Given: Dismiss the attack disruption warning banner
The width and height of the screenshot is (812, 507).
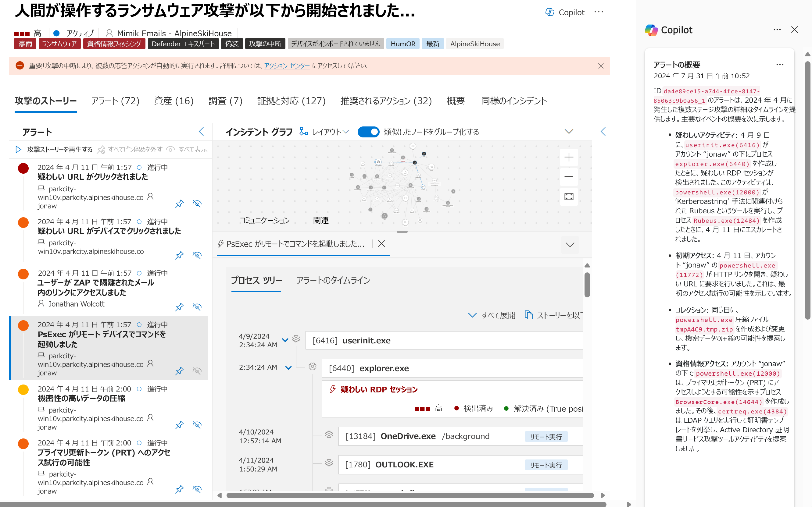Looking at the screenshot, I should pos(601,66).
